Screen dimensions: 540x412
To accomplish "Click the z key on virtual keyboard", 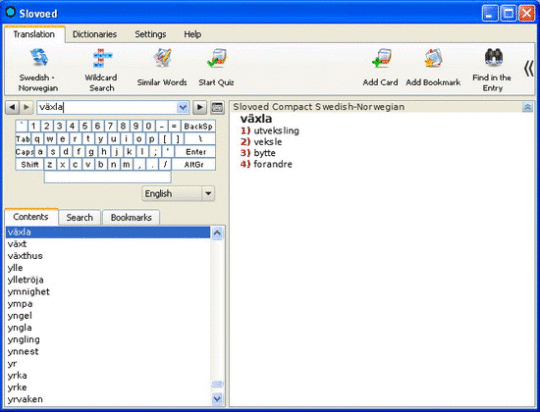I will [50, 164].
